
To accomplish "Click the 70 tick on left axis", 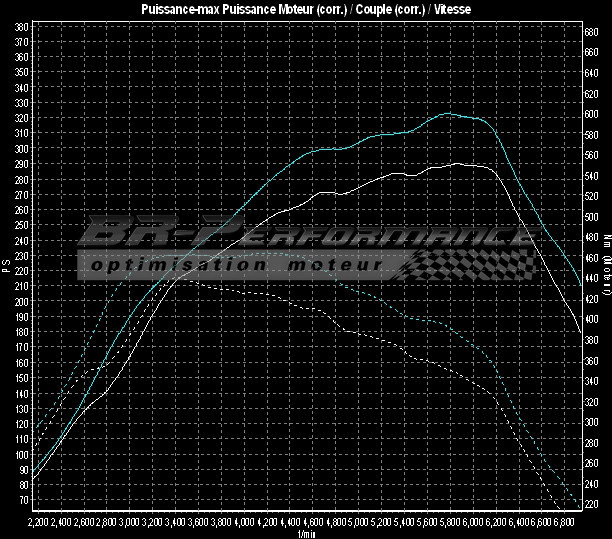I will pos(22,499).
